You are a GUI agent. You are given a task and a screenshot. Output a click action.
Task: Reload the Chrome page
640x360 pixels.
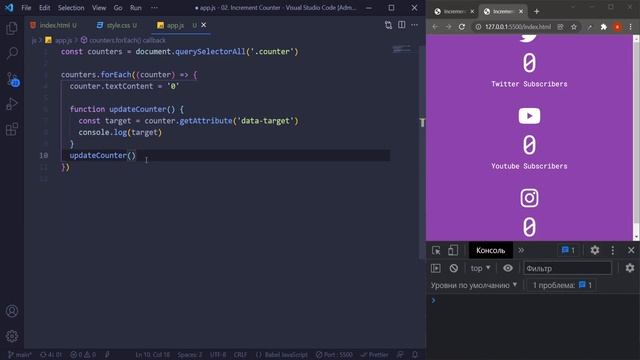[x=462, y=27]
